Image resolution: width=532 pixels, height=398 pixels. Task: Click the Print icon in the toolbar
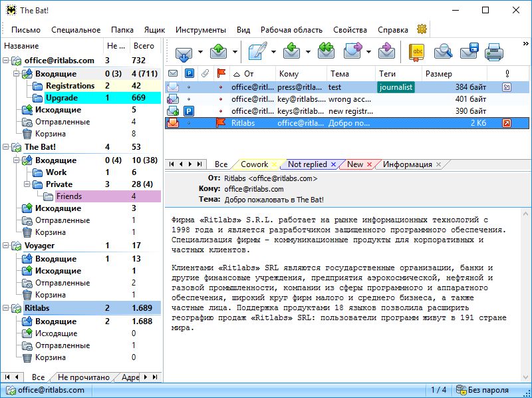tap(493, 52)
